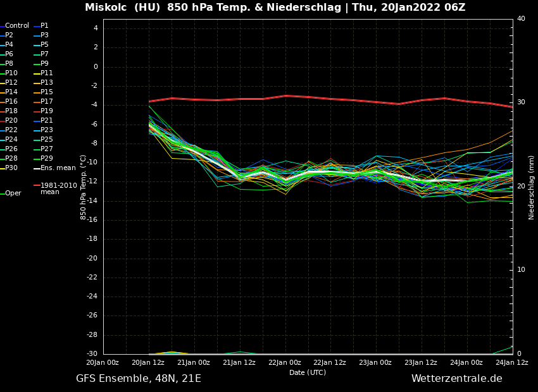Click the GFS Ensemble, 48N, 21E caption
Image resolution: width=538 pixels, height=392 pixels.
tap(139, 379)
